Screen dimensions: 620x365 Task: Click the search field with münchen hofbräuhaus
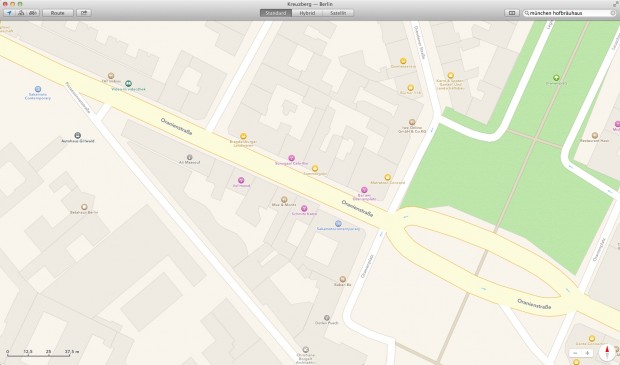(569, 13)
